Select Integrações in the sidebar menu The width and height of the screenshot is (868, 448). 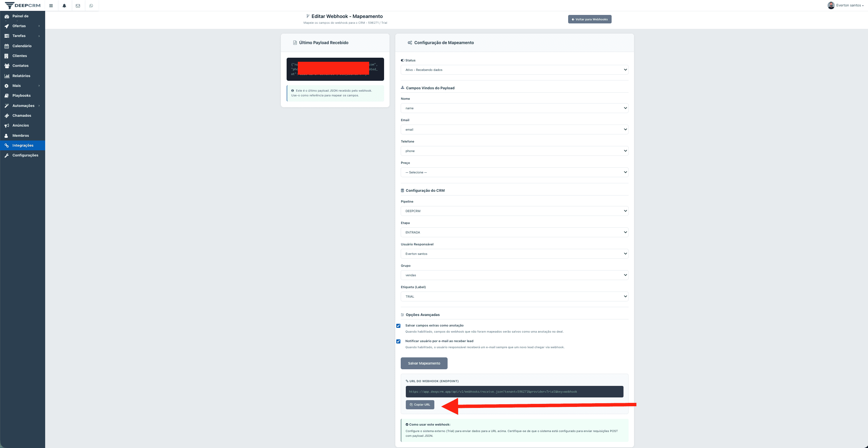click(x=23, y=145)
